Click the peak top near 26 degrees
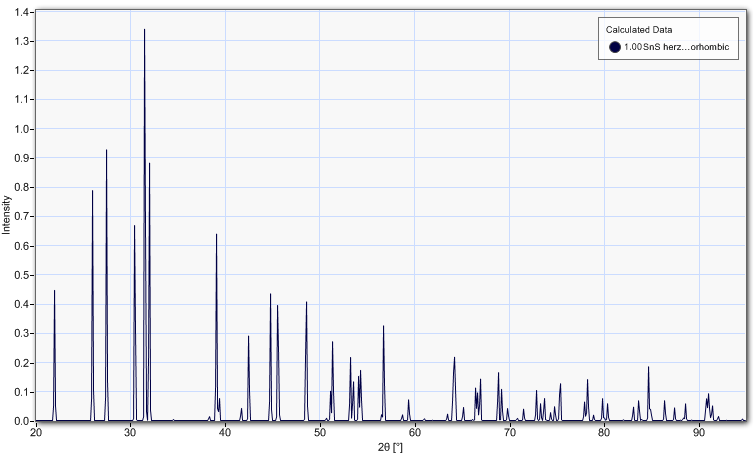 point(92,191)
